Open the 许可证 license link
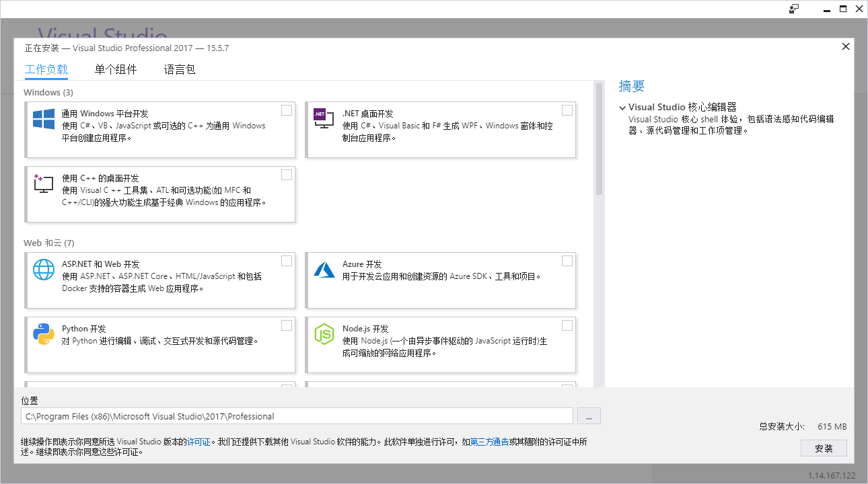868x484 pixels. pos(198,442)
